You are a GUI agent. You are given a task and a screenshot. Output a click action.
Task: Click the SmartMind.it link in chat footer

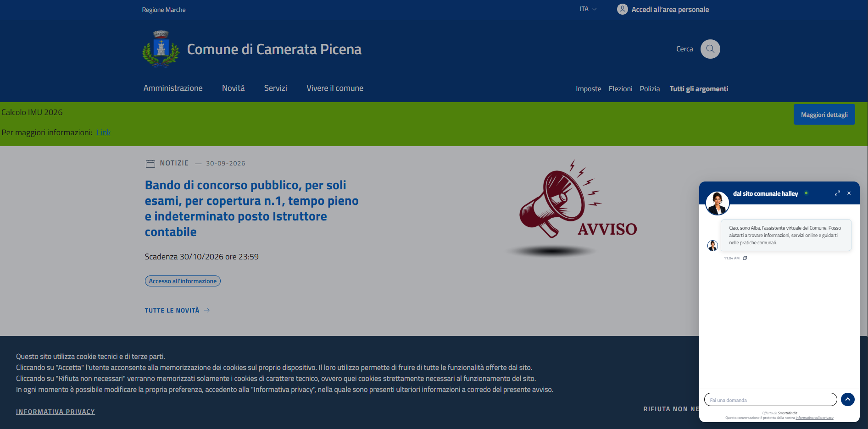(x=787, y=413)
